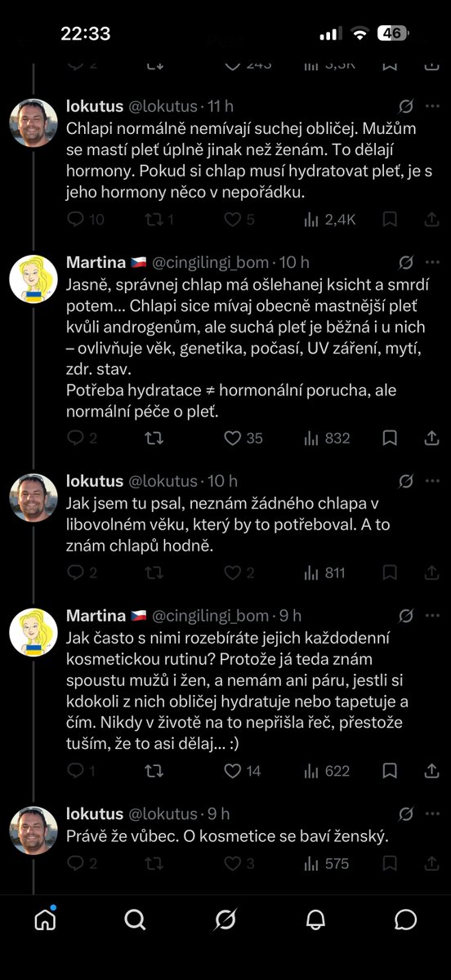Share Martina's post with 832 views
The height and width of the screenshot is (980, 451).
click(x=432, y=439)
